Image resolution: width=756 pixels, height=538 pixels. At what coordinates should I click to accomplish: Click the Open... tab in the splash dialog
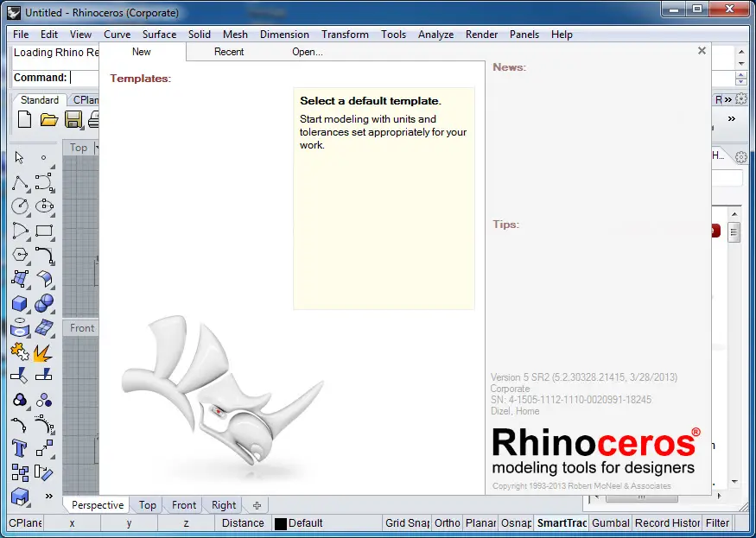tap(307, 52)
